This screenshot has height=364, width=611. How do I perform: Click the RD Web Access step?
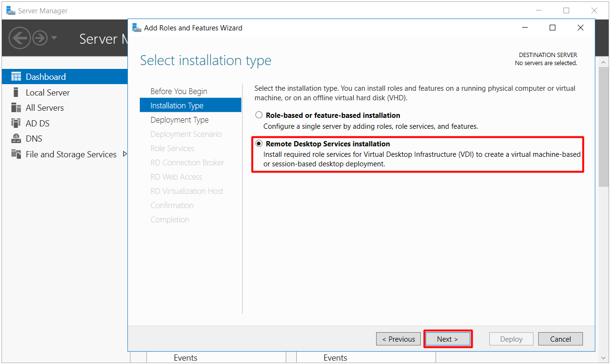pos(176,177)
